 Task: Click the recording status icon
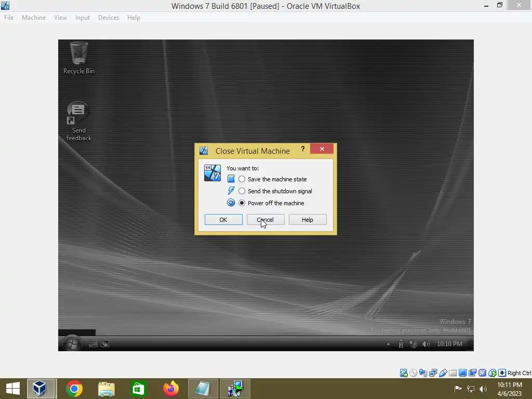pyautogui.click(x=472, y=373)
